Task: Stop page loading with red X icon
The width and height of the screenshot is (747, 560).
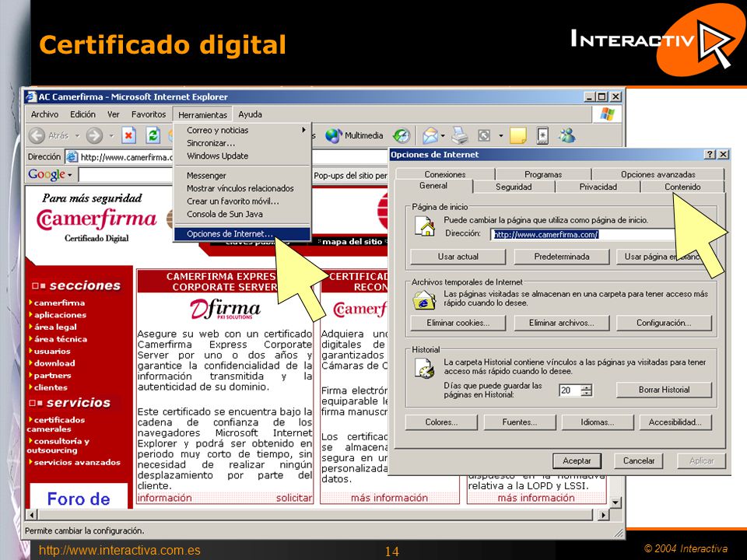Action: [x=128, y=135]
